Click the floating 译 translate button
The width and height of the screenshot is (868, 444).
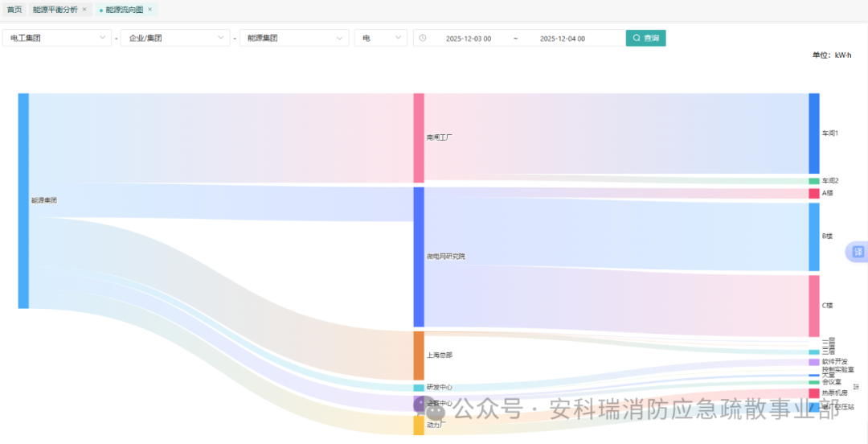click(858, 252)
